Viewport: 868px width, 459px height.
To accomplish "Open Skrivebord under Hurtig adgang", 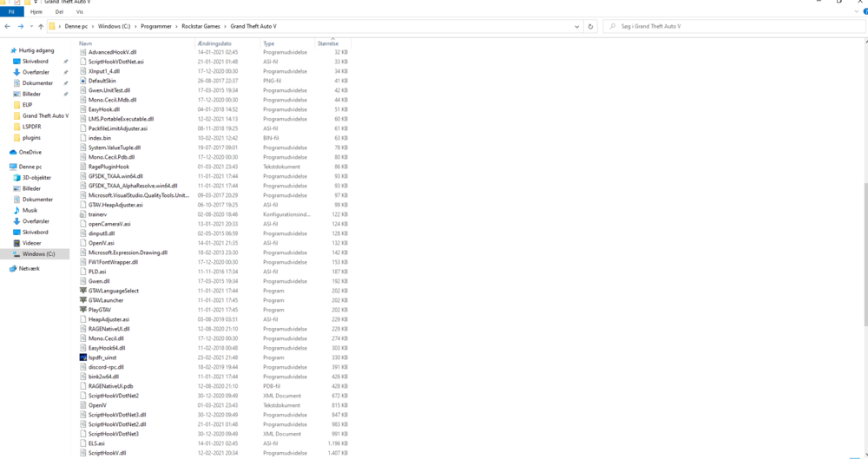I will [x=36, y=62].
